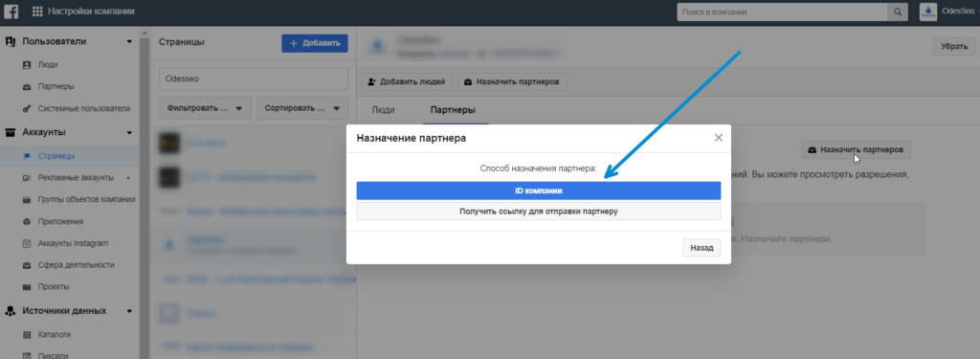Choose the ID компании option
Viewport: 980px width, 359px height.
pos(539,191)
